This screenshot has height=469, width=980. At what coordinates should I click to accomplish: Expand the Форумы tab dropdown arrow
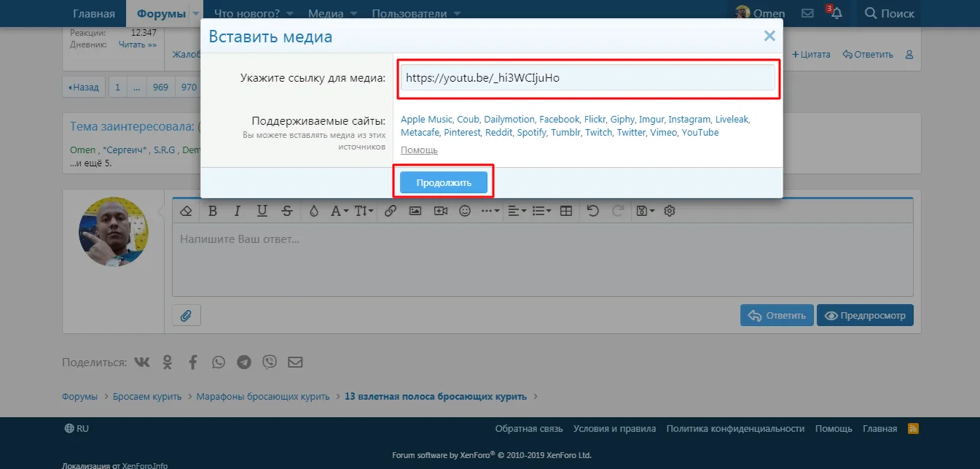197,14
